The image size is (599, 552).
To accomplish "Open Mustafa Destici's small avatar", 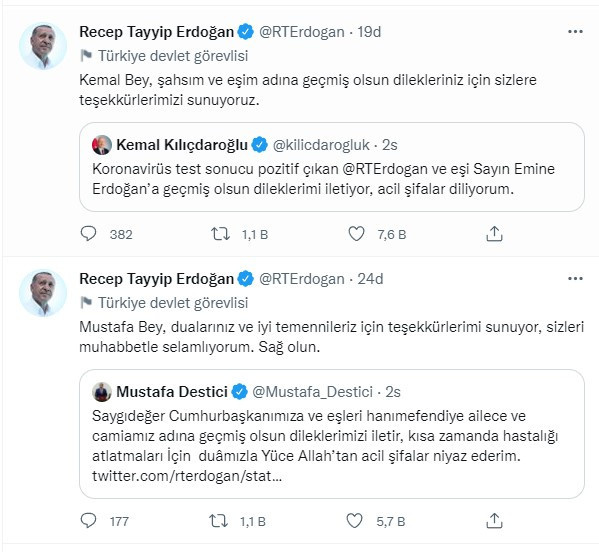I will tap(102, 392).
